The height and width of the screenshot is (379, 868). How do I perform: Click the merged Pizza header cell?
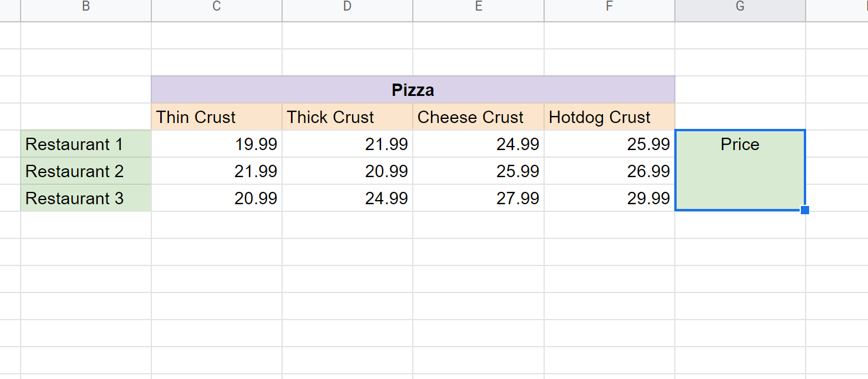click(x=413, y=90)
